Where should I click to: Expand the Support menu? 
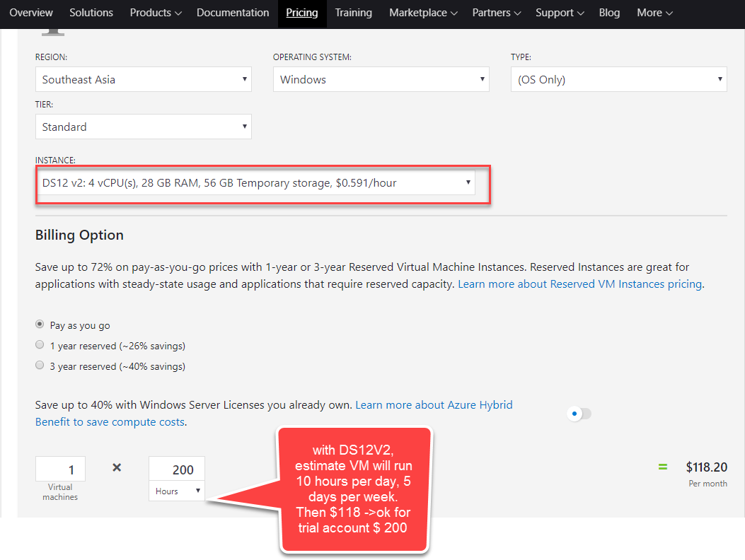click(x=560, y=13)
